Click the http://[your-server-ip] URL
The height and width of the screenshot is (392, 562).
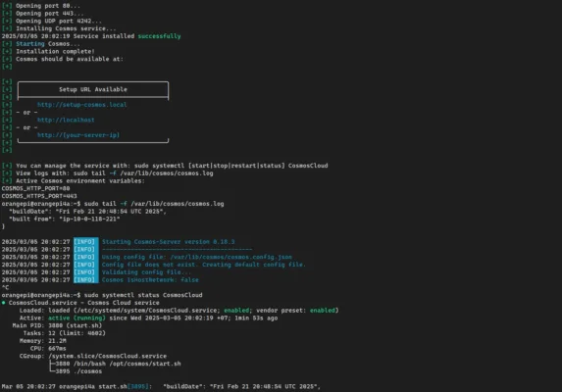coord(78,135)
